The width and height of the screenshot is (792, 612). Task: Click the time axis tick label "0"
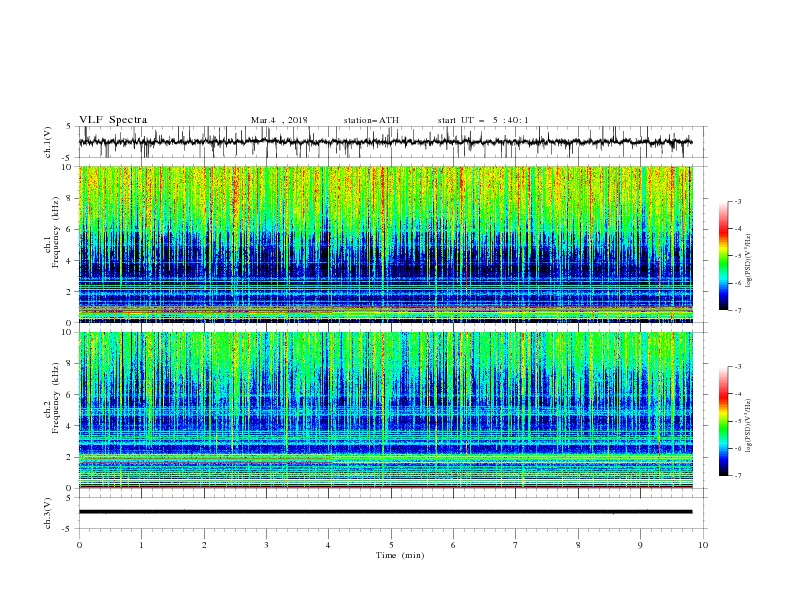[x=79, y=545]
